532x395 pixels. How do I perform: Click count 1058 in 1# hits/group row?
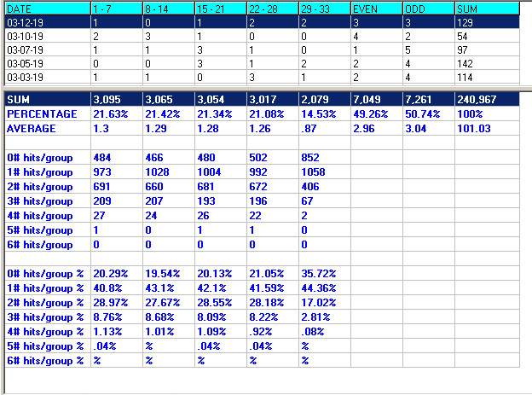point(313,172)
